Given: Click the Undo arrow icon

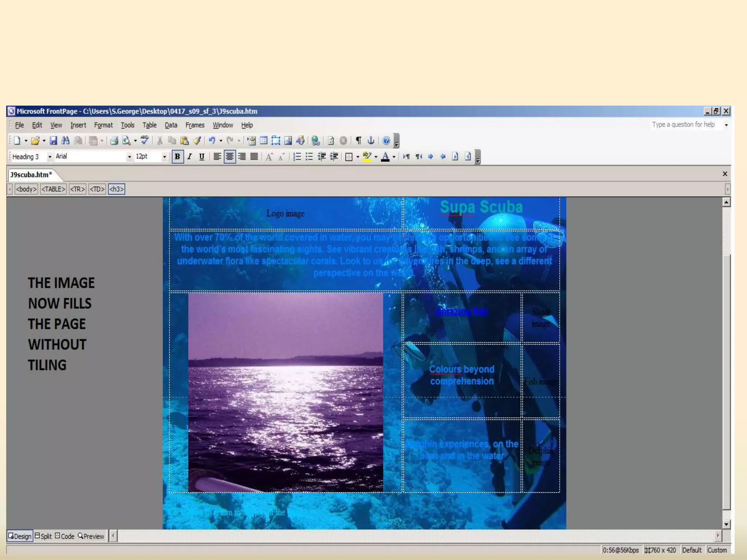Looking at the screenshot, I should [x=212, y=140].
